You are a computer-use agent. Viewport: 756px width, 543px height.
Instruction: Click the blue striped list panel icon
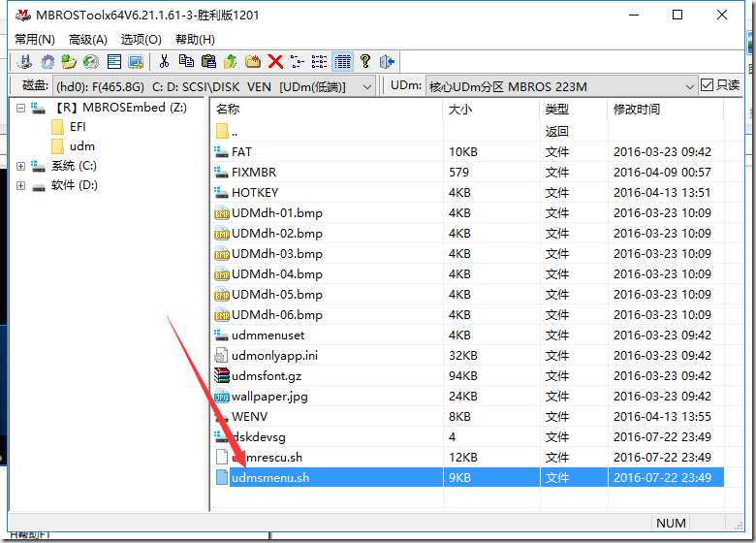coord(114,62)
